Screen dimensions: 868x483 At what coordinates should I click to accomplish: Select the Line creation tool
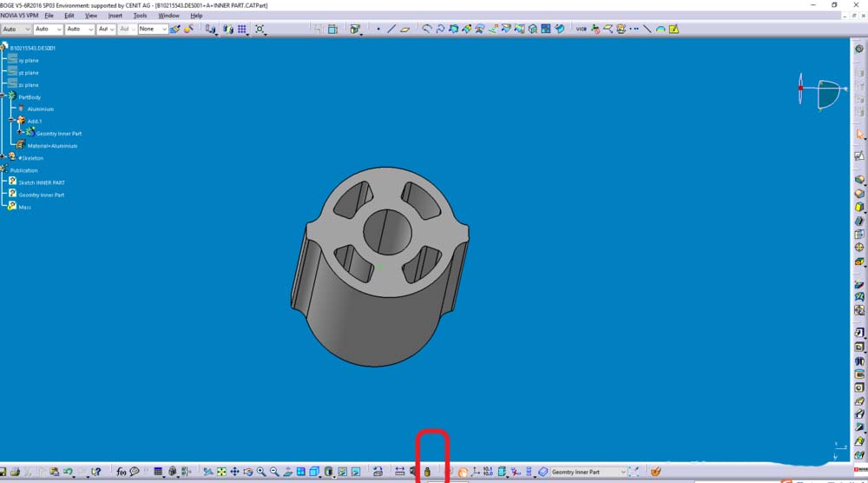(x=391, y=29)
